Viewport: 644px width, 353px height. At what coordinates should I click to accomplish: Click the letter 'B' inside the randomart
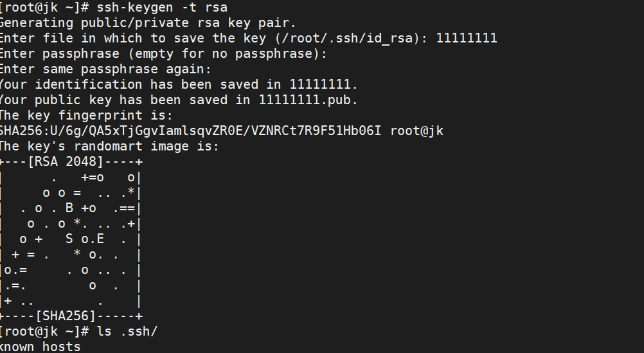point(69,208)
